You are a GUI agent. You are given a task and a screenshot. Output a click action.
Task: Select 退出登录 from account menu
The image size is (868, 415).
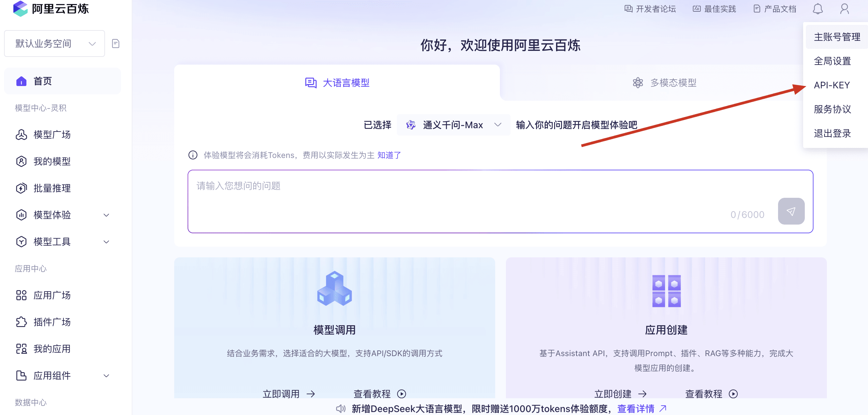(x=832, y=133)
